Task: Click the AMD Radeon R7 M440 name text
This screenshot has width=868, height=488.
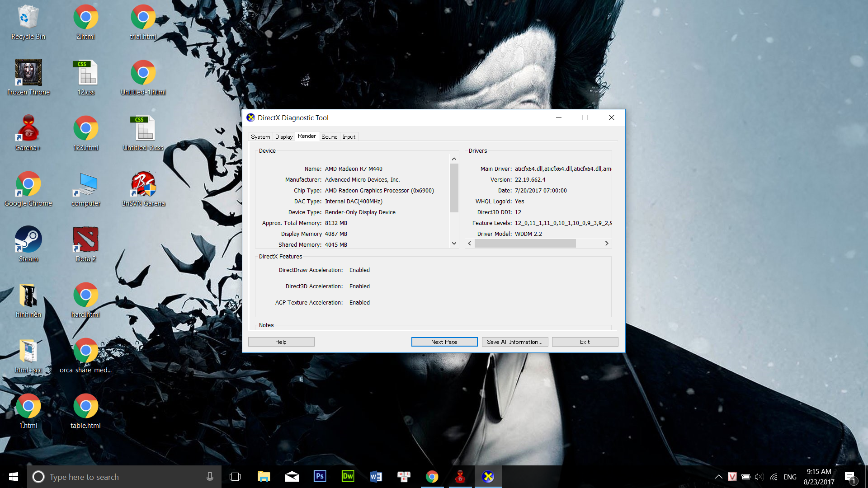Action: point(354,169)
